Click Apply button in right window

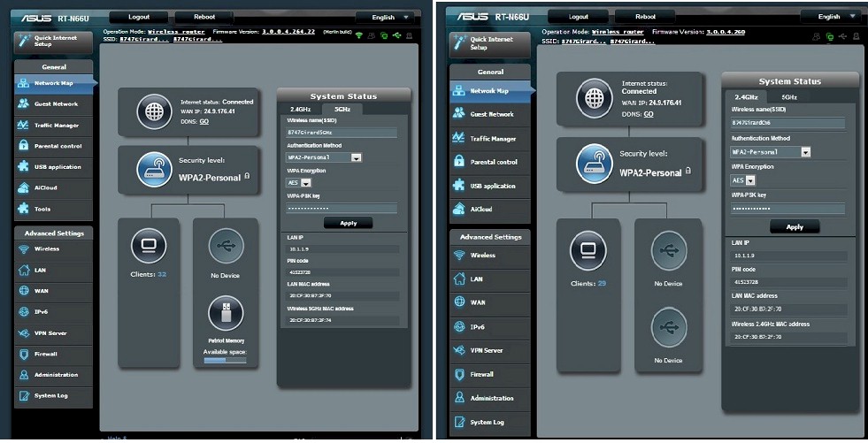tap(795, 226)
